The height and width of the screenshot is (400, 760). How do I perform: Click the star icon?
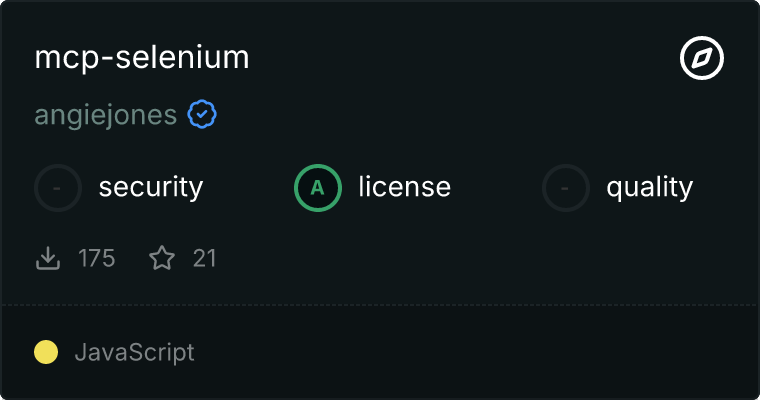pos(162,259)
